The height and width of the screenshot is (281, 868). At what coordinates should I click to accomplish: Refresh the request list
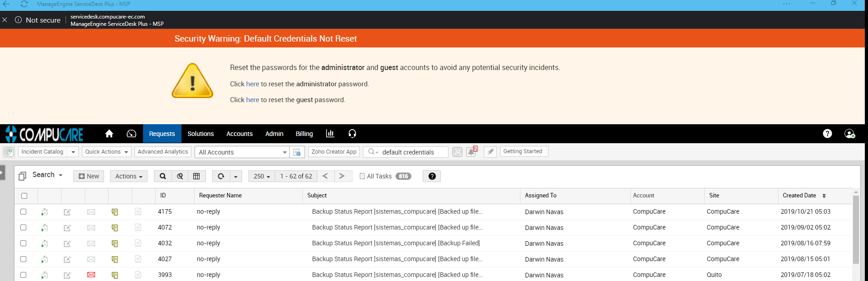pyautogui.click(x=221, y=176)
